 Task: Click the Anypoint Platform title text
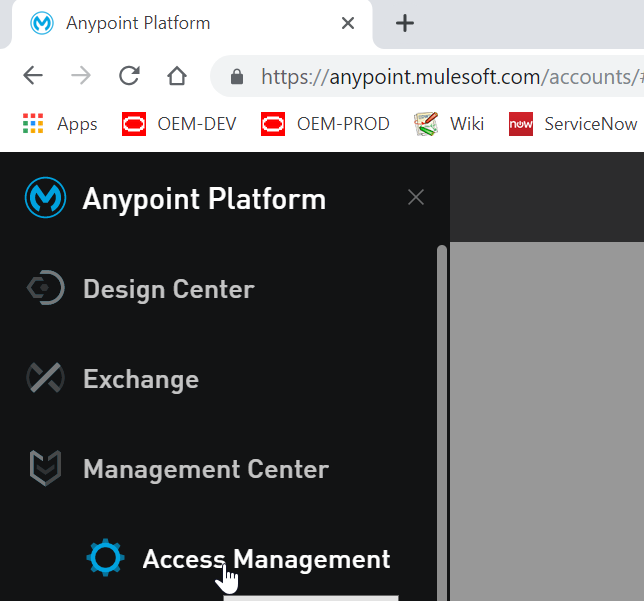pyautogui.click(x=204, y=199)
